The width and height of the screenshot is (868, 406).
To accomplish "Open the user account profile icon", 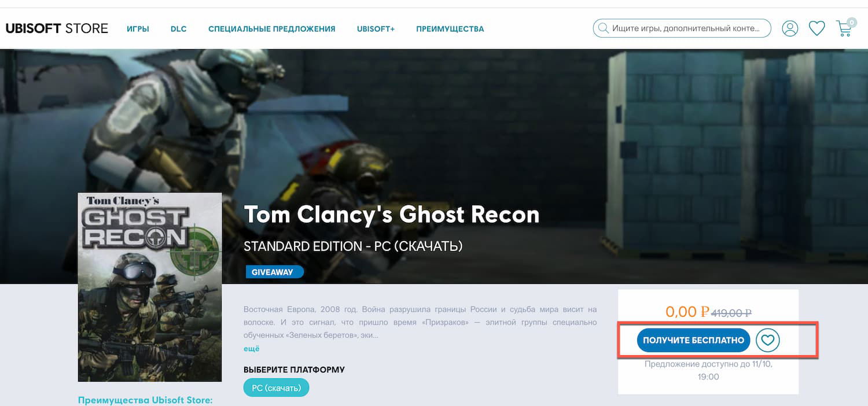I will click(790, 28).
